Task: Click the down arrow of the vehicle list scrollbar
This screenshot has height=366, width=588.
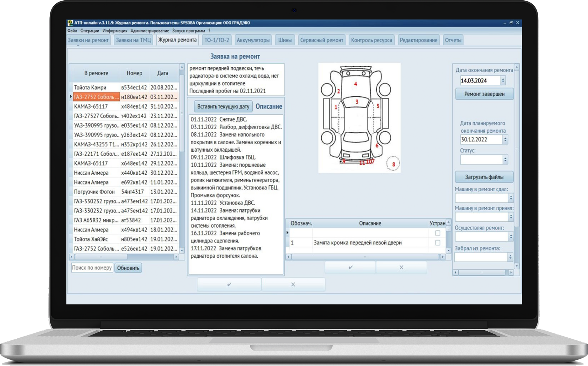Action: click(182, 250)
